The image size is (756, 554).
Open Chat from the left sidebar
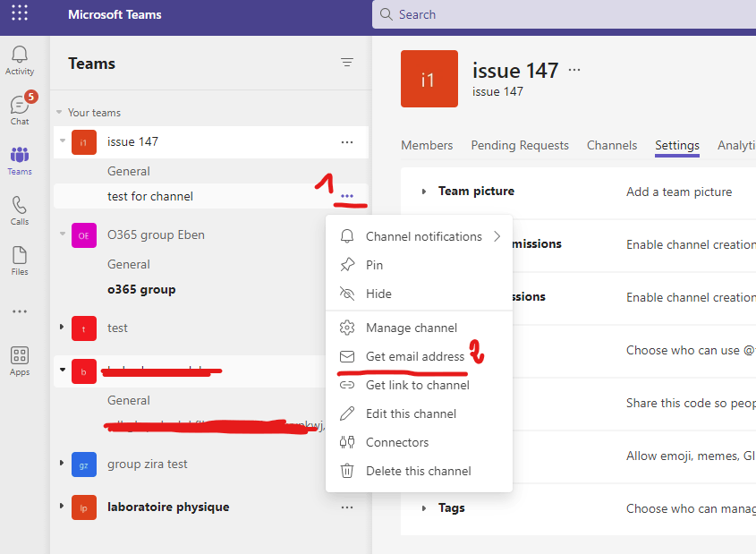click(19, 106)
